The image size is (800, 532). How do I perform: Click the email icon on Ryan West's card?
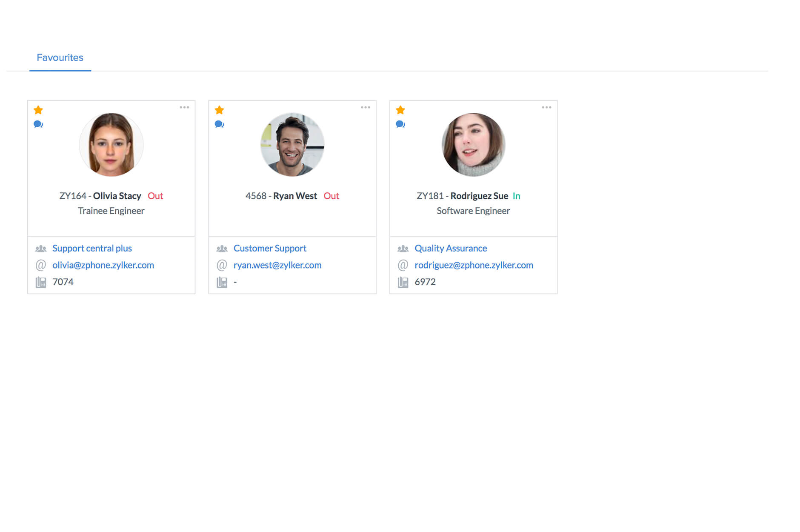click(x=221, y=265)
